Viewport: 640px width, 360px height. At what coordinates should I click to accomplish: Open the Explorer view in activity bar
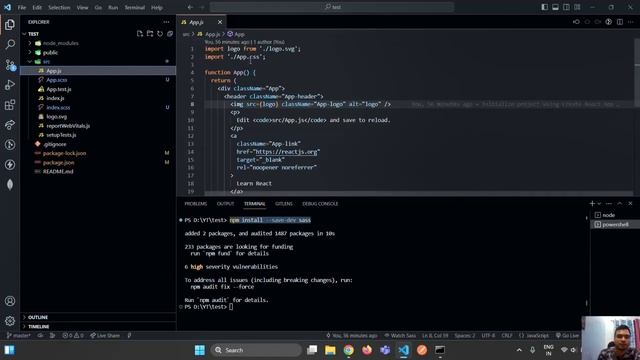(10, 24)
